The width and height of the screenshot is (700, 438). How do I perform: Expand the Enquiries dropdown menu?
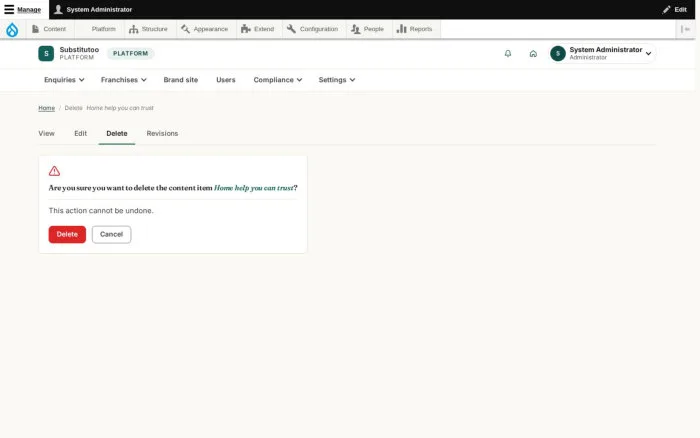64,80
